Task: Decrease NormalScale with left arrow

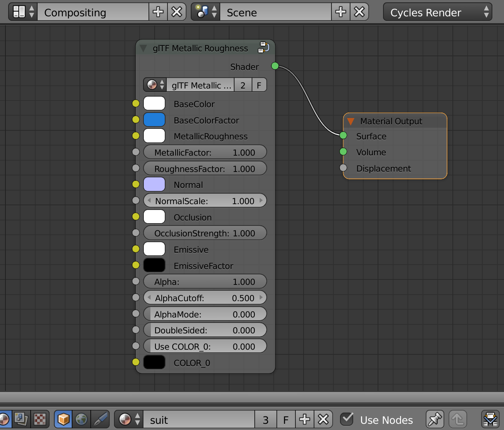Action: (x=149, y=201)
